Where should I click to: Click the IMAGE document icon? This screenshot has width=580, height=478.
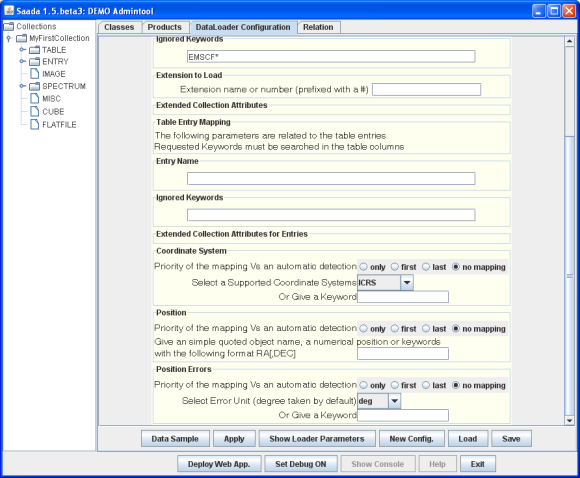tap(35, 74)
